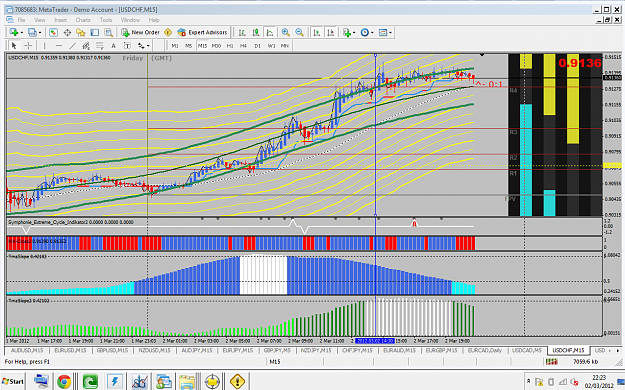Open the Profiles toolbar icon
625x390 pixels.
32,32
